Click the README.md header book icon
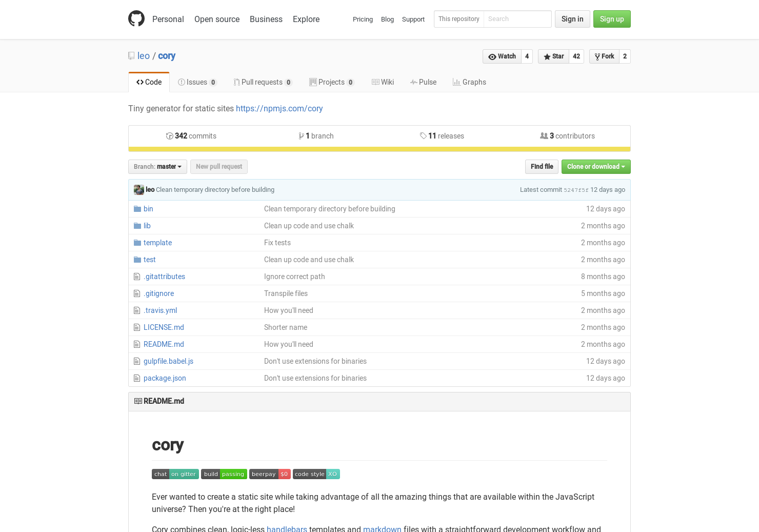Image resolution: width=759 pixels, height=532 pixels. (138, 401)
